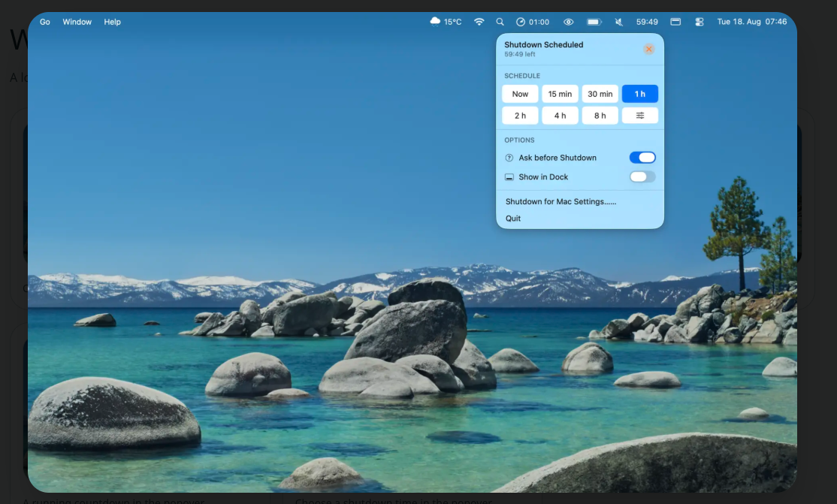Open the Go menu

point(45,22)
